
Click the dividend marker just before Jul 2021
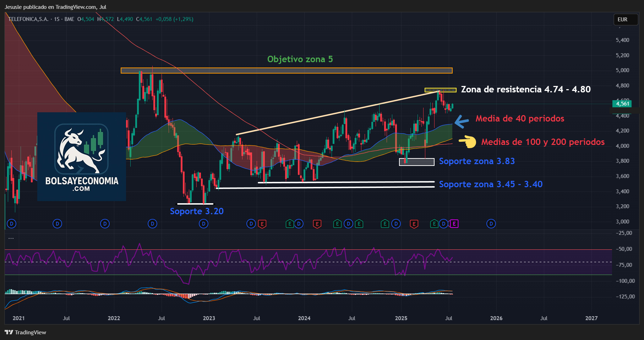point(57,224)
